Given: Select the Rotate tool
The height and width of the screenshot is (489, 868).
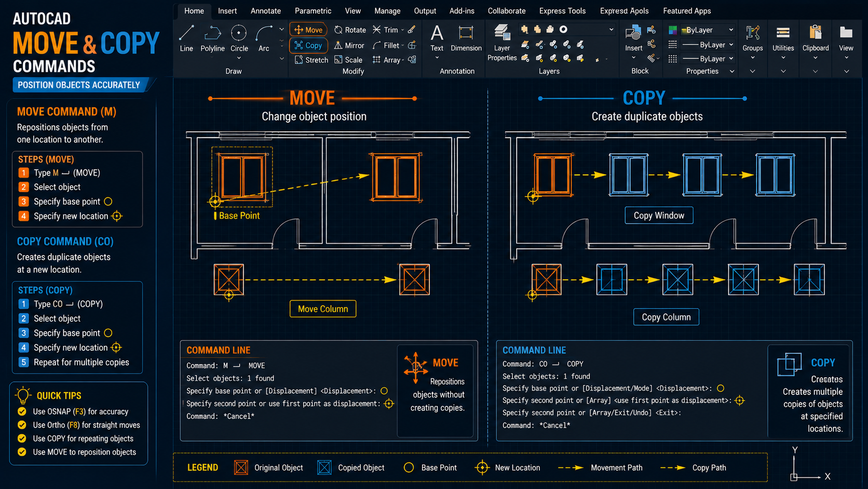Looking at the screenshot, I should 350,30.
